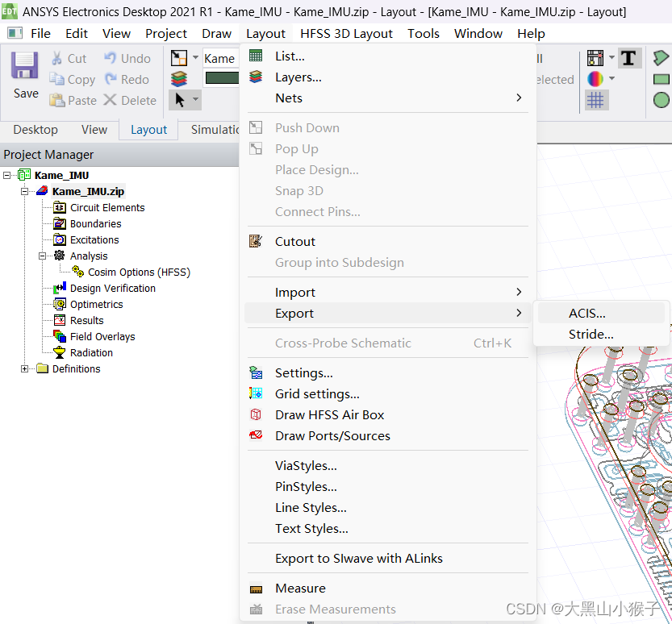
Task: Select Cosim Options (HFSS) node
Action: tap(139, 272)
